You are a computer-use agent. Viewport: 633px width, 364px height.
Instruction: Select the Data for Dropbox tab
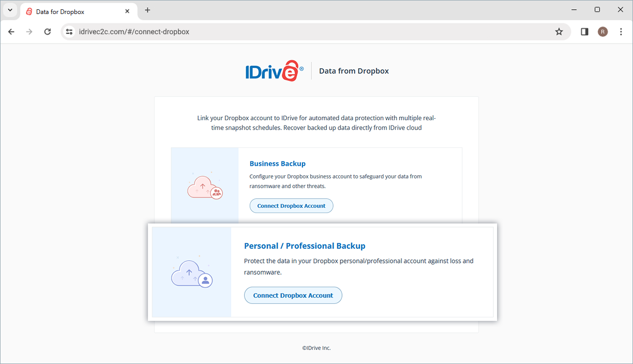[78, 11]
